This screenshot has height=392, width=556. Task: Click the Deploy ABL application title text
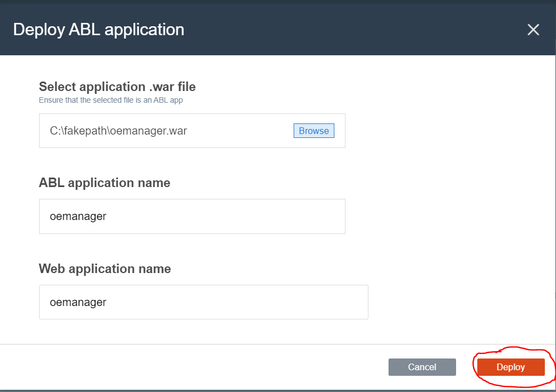99,30
